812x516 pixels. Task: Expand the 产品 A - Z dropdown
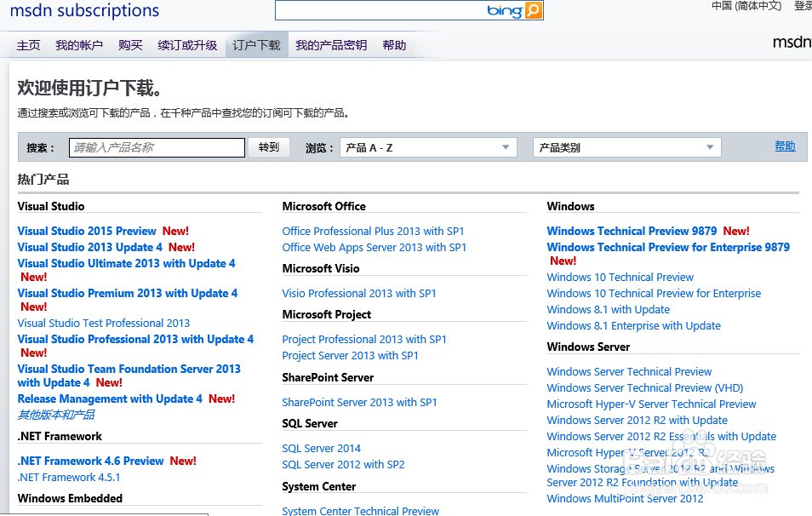tap(429, 147)
